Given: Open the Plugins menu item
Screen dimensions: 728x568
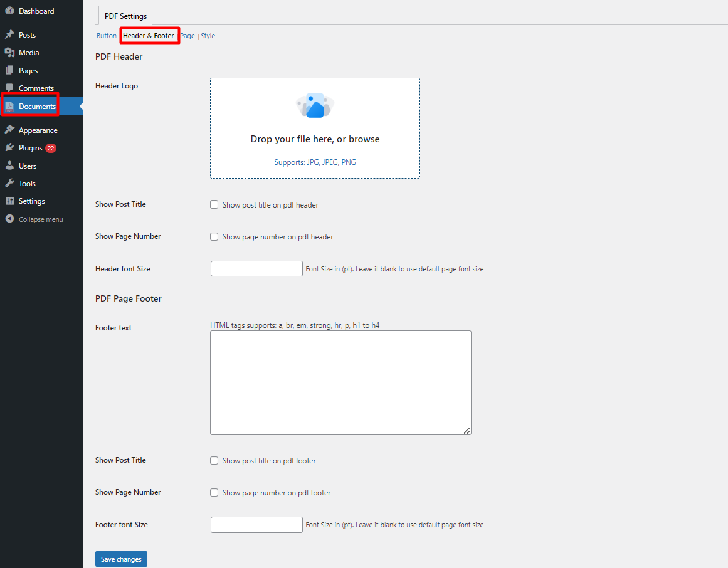Looking at the screenshot, I should click(42, 147).
